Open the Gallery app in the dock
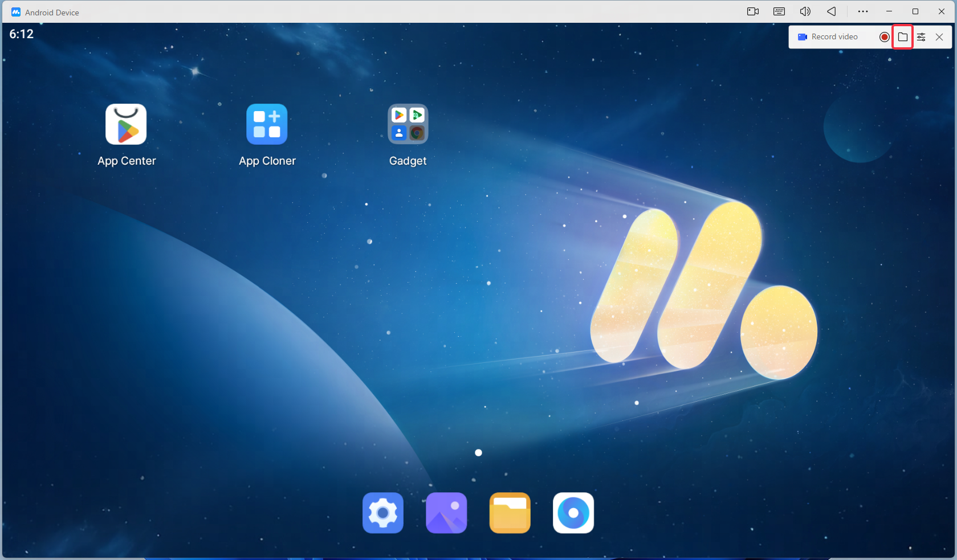This screenshot has width=957, height=560. pyautogui.click(x=446, y=513)
